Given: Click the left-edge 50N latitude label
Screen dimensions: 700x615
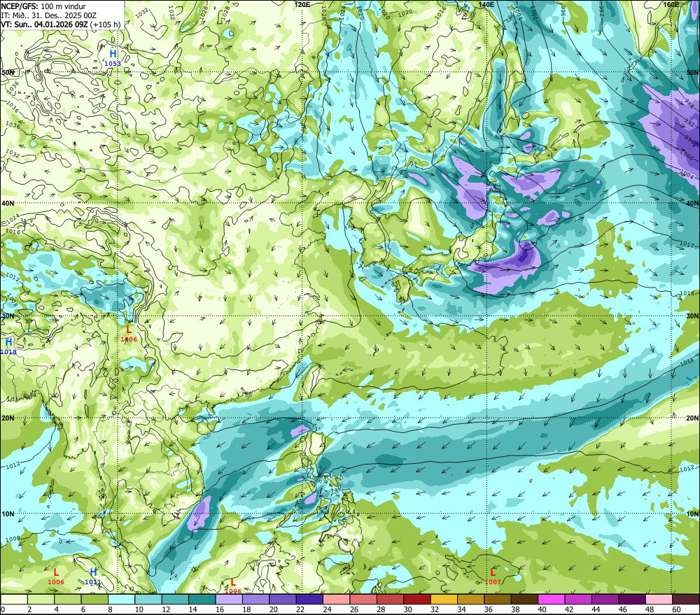Looking at the screenshot, I should 8,72.
